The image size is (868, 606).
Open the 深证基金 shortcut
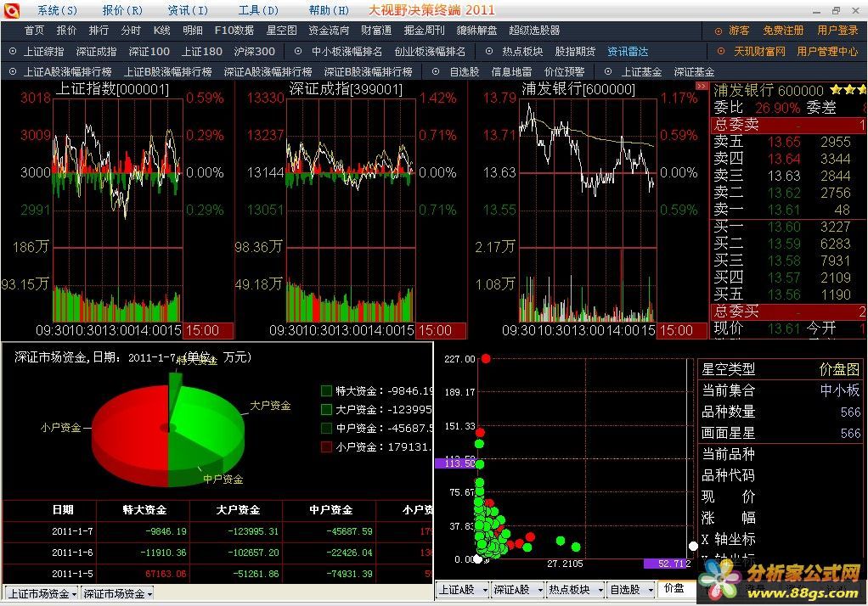694,72
